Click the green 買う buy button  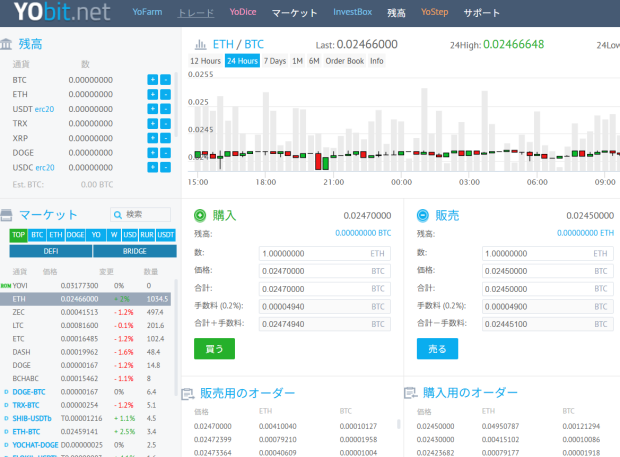click(x=214, y=349)
